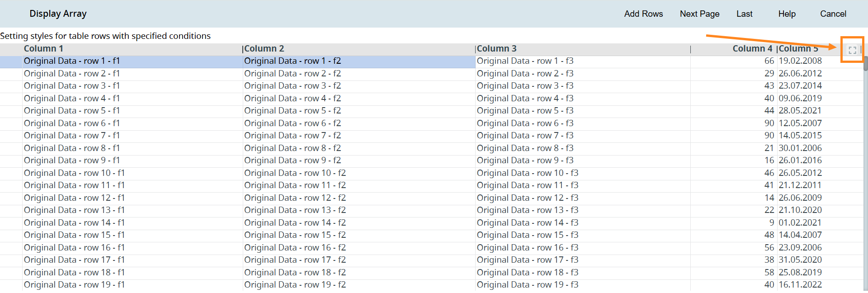Screen dimensions: 868x293
Task: Click the table fullscreen expand icon
Action: coord(852,50)
